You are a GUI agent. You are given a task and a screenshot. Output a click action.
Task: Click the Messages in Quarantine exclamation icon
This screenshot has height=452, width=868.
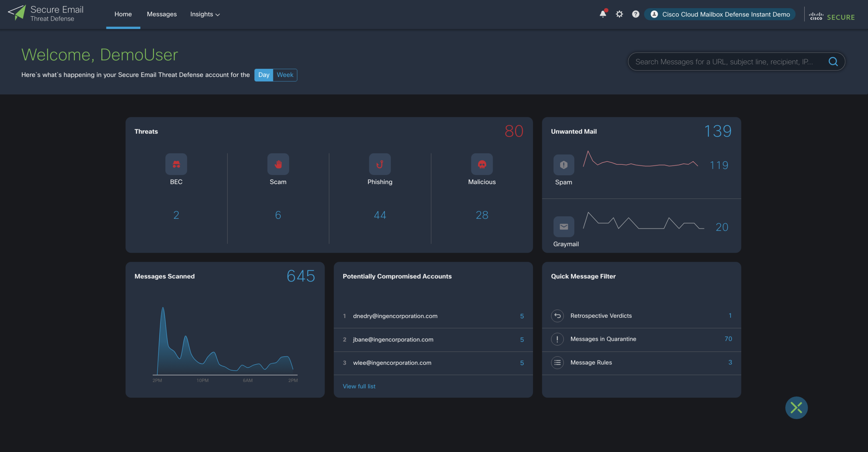coord(557,339)
